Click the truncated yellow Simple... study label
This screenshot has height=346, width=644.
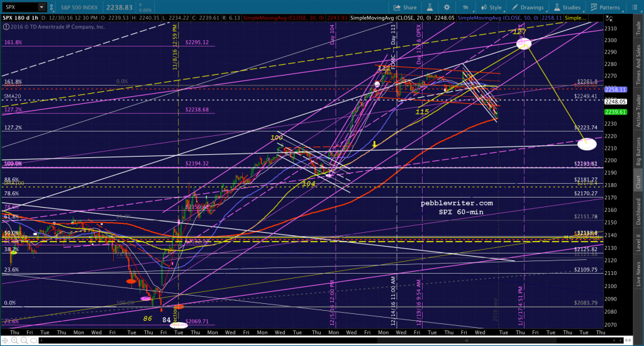pos(575,18)
